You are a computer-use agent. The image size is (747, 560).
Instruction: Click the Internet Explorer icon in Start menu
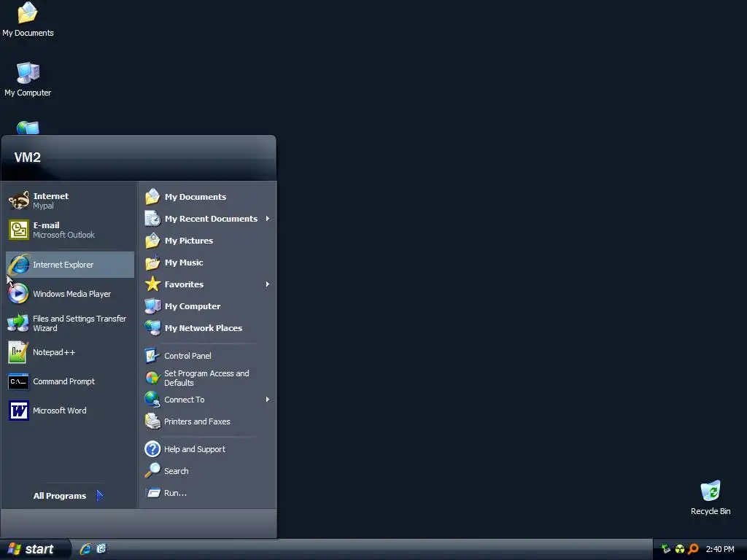[19, 265]
